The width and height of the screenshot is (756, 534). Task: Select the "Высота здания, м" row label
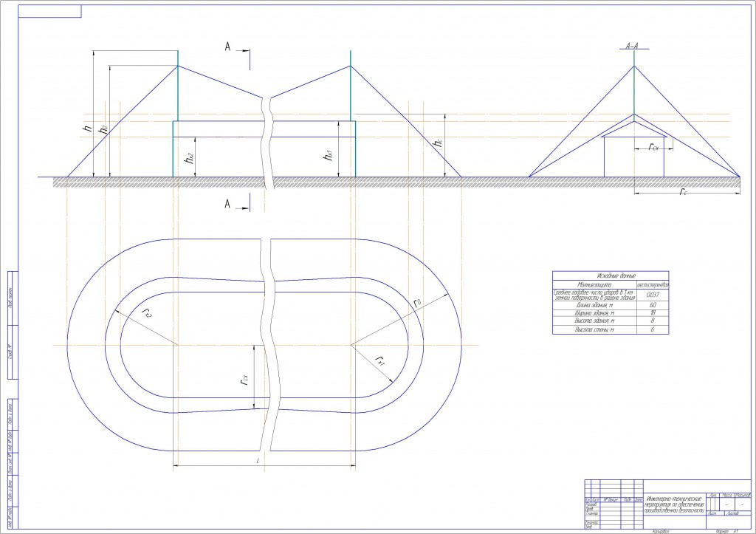tap(594, 321)
